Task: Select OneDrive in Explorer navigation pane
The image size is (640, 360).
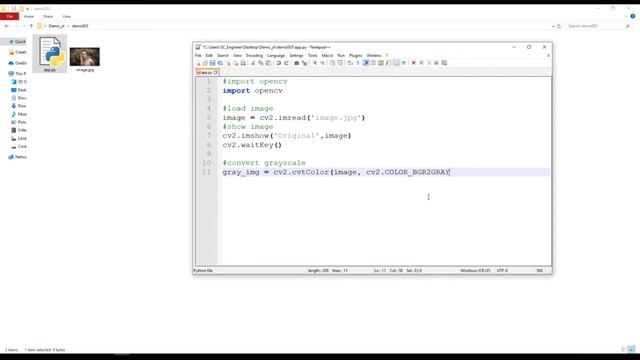Action: (18, 63)
